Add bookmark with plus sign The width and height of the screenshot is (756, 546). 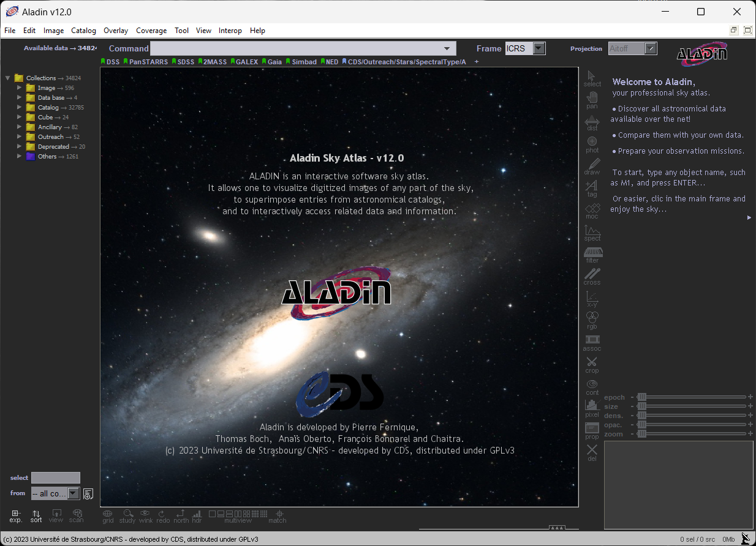[477, 62]
